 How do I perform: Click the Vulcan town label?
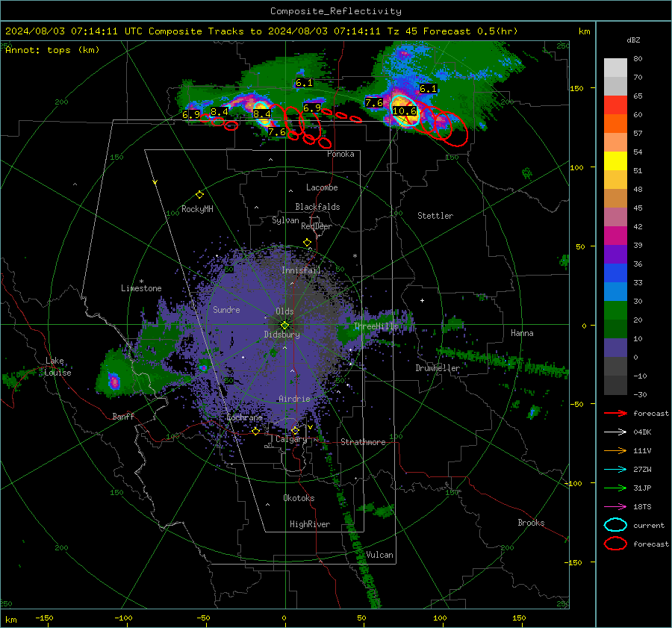click(379, 555)
